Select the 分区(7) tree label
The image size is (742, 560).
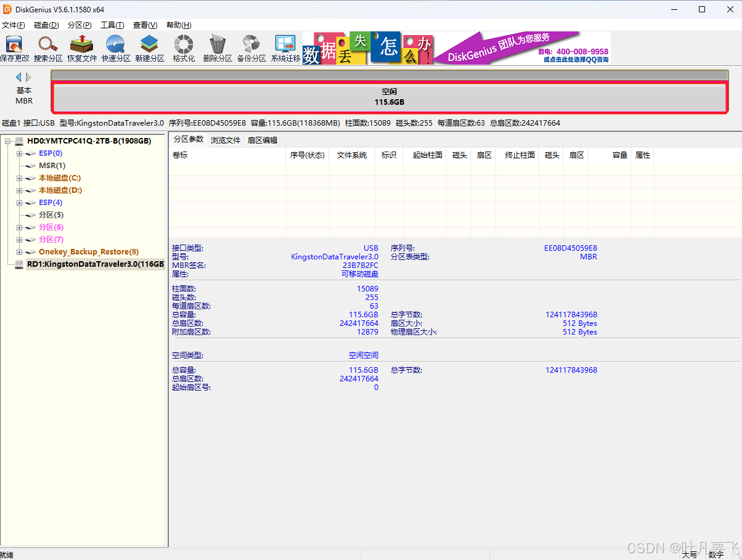point(51,240)
